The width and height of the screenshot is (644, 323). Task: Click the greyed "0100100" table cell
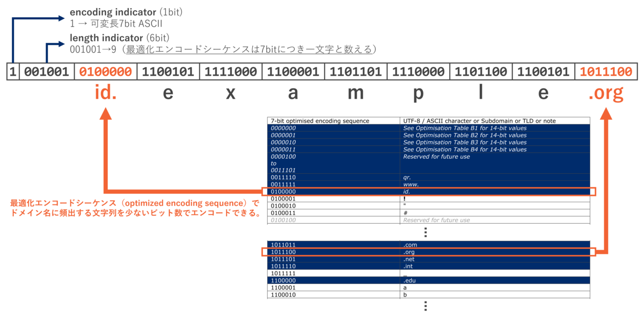point(282,219)
